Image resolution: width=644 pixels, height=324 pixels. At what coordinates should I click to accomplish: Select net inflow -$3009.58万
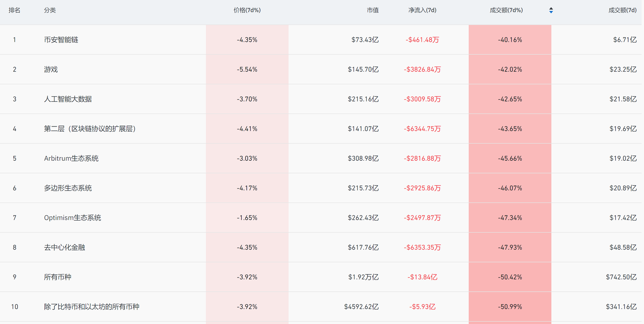pos(422,99)
